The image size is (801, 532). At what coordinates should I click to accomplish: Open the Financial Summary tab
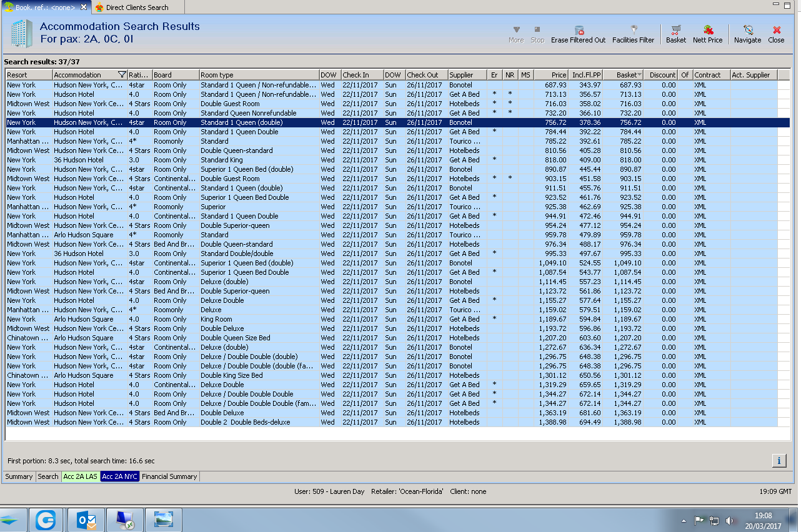click(x=169, y=476)
